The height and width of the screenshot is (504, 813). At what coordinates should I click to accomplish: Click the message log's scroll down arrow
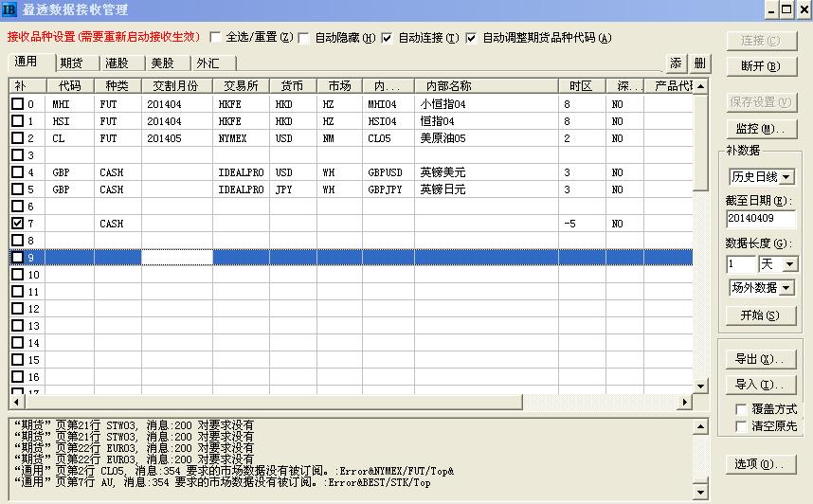point(701,492)
